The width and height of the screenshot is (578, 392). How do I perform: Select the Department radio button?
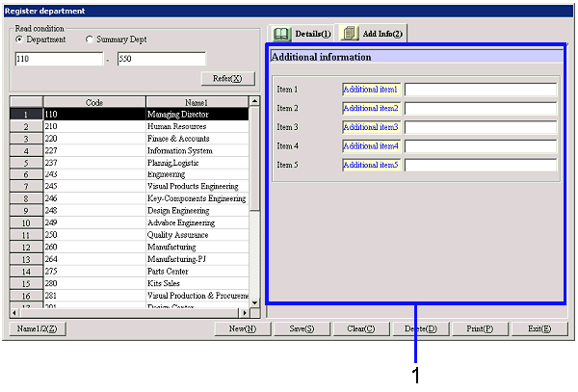point(20,39)
